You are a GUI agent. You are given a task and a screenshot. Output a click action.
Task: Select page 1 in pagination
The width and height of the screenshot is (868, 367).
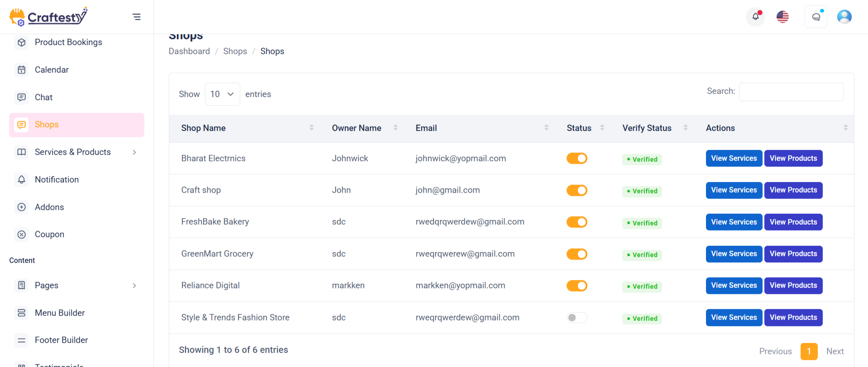coord(809,351)
